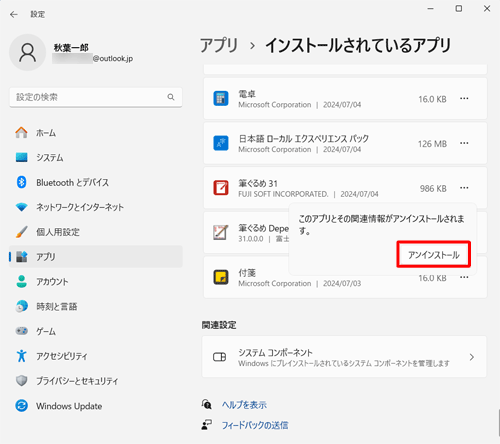Click 筆ぐるめ 31 app name text
Image resolution: width=500 pixels, height=444 pixels.
click(x=258, y=183)
